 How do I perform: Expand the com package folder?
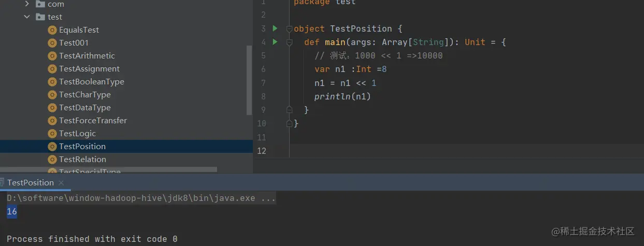[x=27, y=4]
